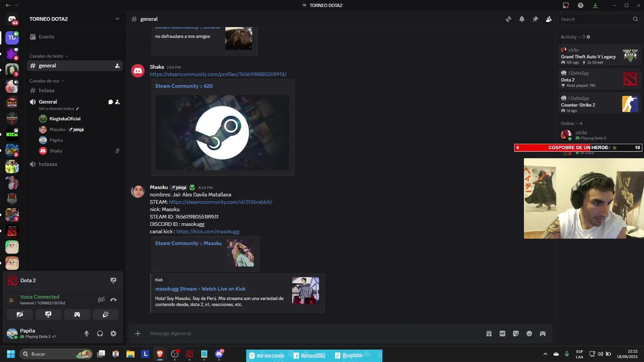Select the general text channel
Image resolution: width=644 pixels, height=362 pixels.
pos(74,66)
